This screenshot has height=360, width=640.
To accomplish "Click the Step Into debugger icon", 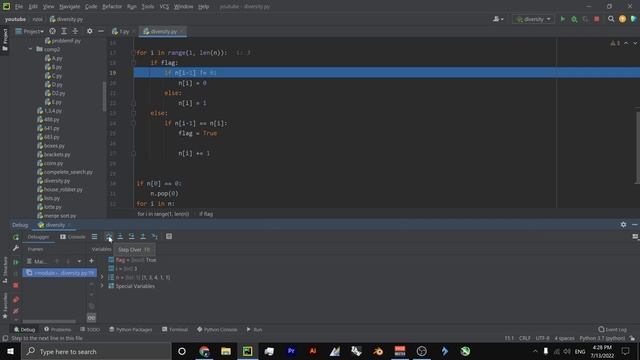I will click(x=120, y=236).
